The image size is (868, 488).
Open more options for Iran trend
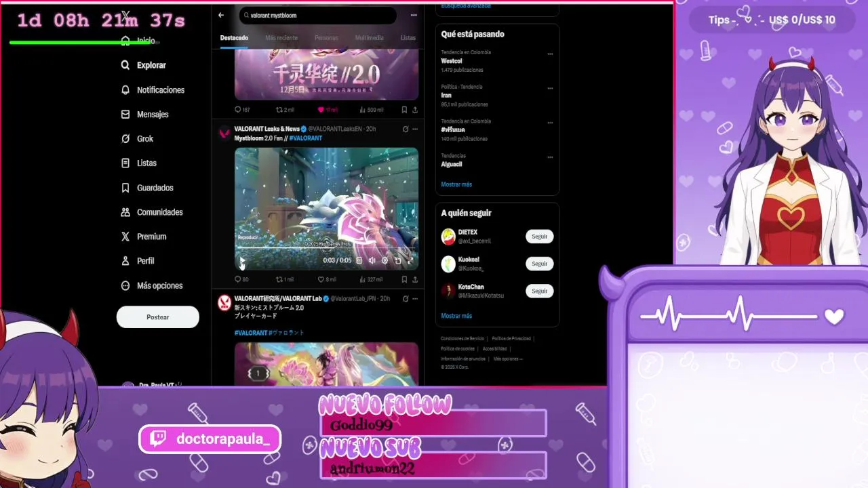550,88
